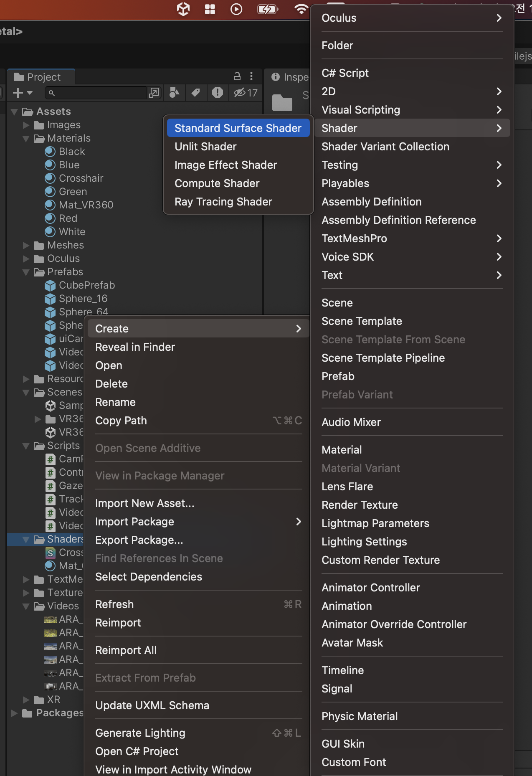Expand the Oculus folder in Assets
Image resolution: width=532 pixels, height=776 pixels.
click(26, 259)
